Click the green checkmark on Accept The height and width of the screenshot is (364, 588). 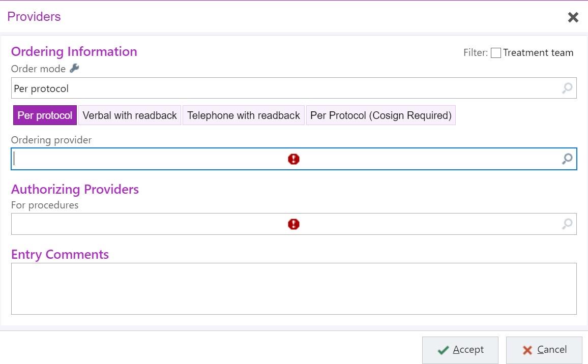(x=443, y=350)
